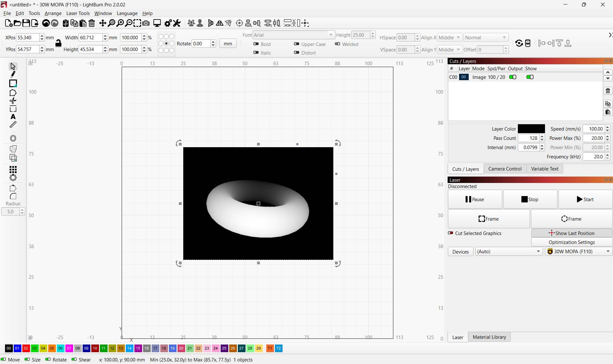This screenshot has height=364, width=613.
Task: Select the Grid Array tool
Action: coord(13,169)
